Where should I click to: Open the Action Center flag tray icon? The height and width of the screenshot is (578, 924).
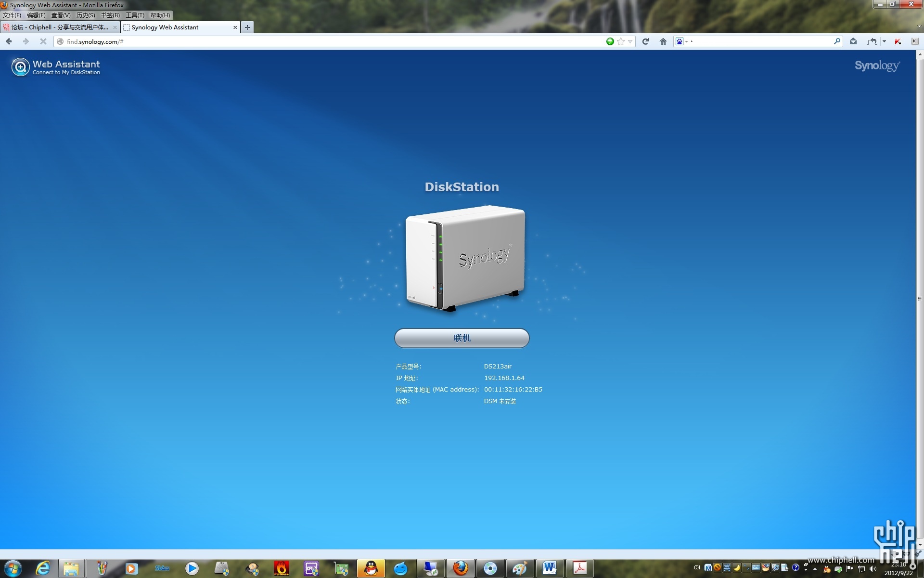click(850, 569)
